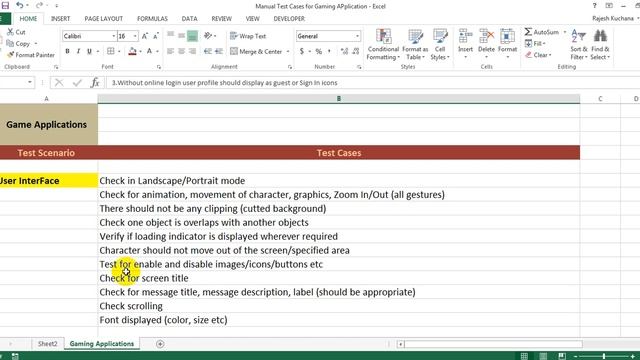This screenshot has width=640, height=360.
Task: Open the Clear dropdown
Action: click(x=539, y=55)
